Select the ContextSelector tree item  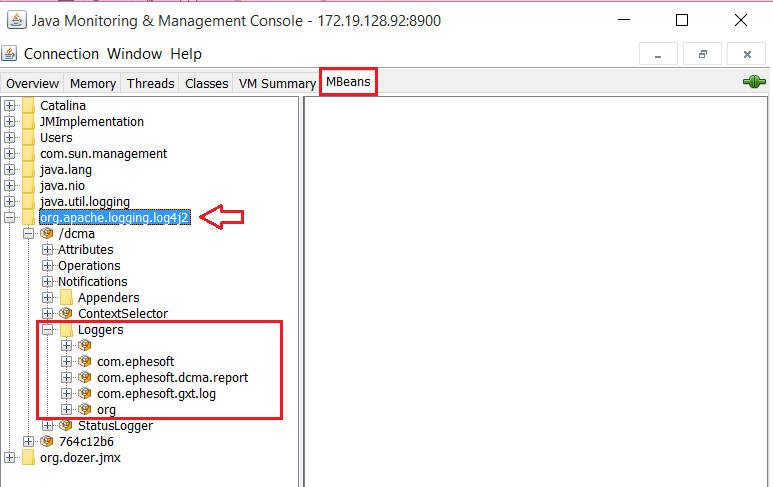[x=123, y=313]
